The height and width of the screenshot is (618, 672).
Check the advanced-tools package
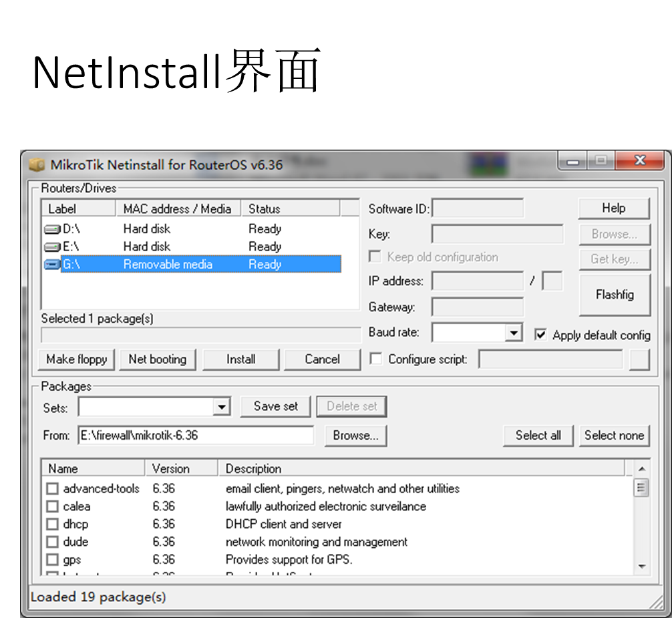click(x=52, y=489)
